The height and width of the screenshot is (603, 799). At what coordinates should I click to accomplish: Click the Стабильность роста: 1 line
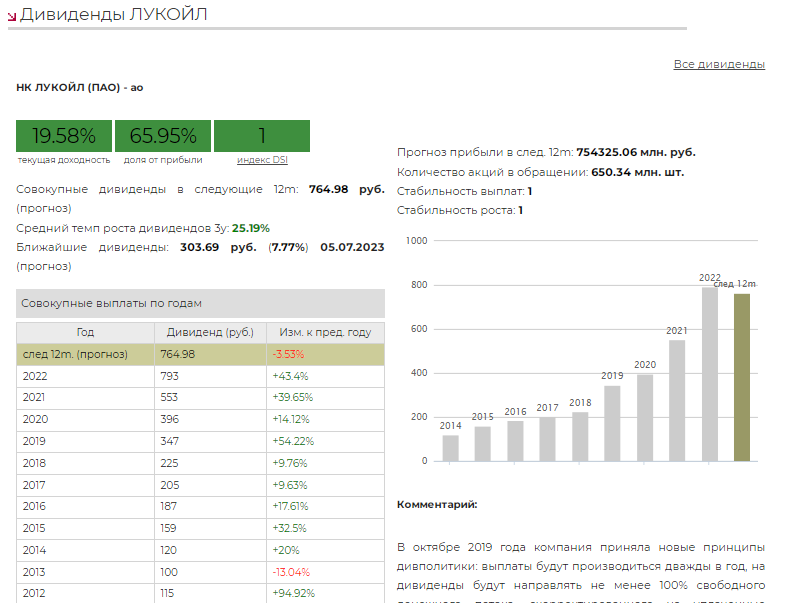click(x=460, y=210)
